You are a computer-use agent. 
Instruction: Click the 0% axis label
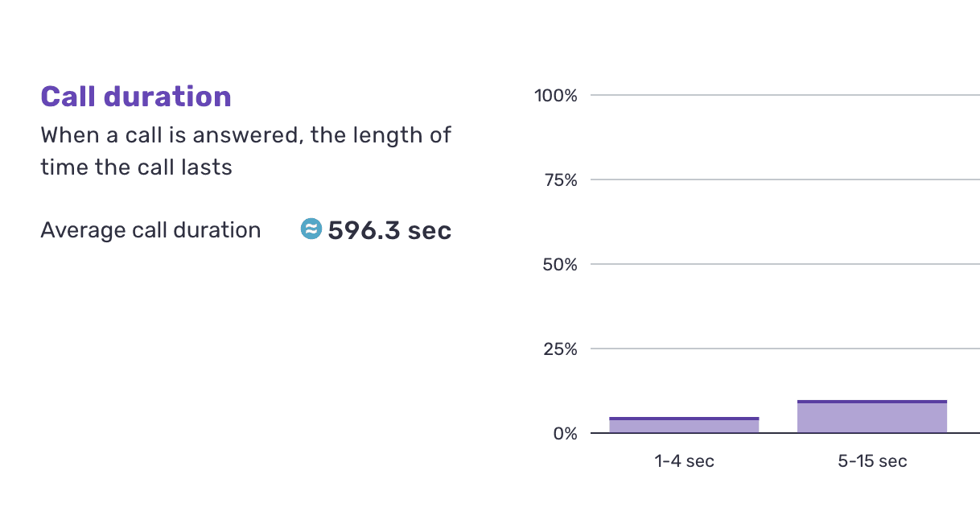(564, 433)
